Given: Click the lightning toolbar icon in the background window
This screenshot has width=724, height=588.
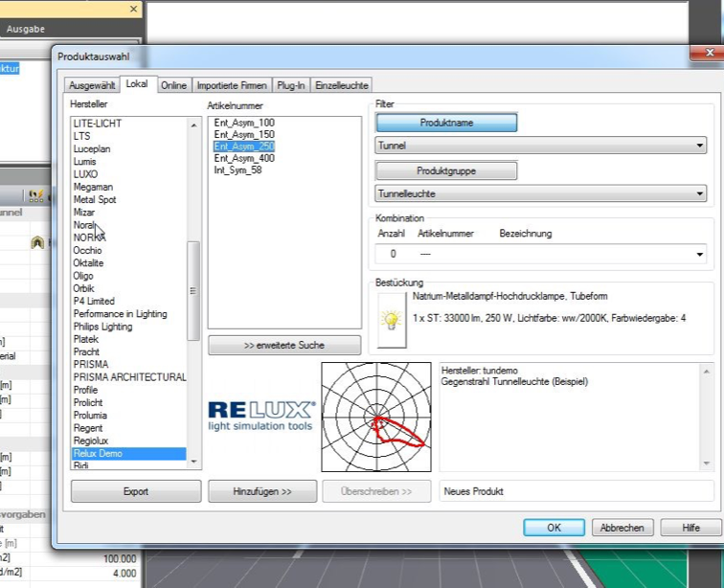Looking at the screenshot, I should (36, 196).
